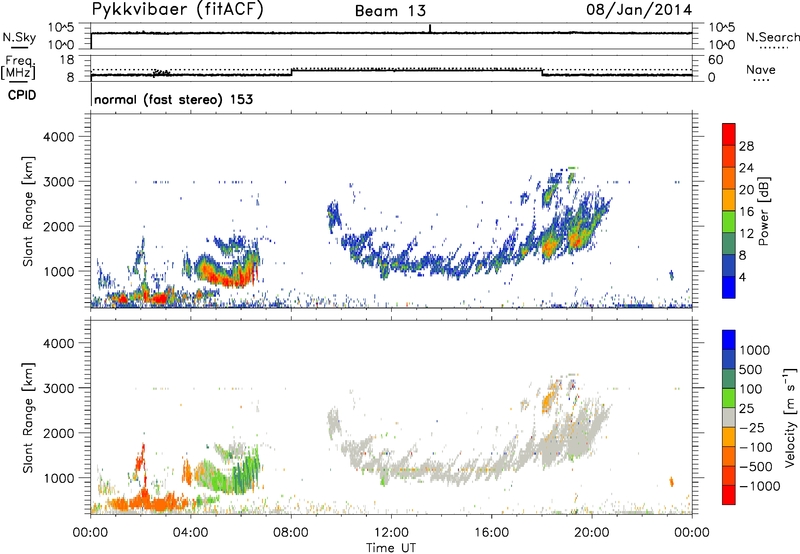Click the 3000 tick label on velocity panel
The height and width of the screenshot is (554, 800).
click(x=58, y=388)
